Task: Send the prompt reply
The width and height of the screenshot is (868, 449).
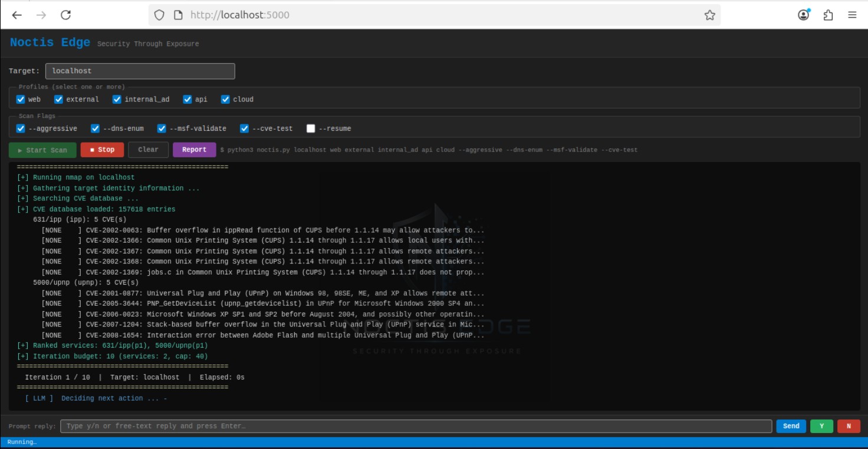Action: coord(791,426)
